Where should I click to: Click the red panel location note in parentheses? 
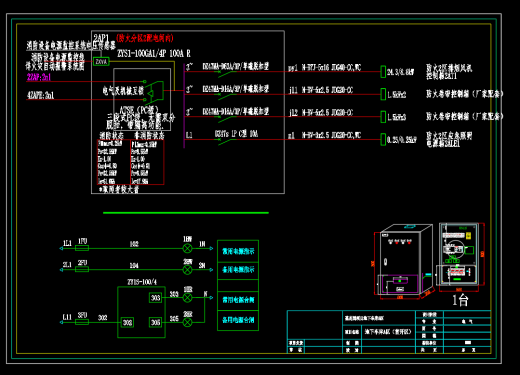pos(145,38)
